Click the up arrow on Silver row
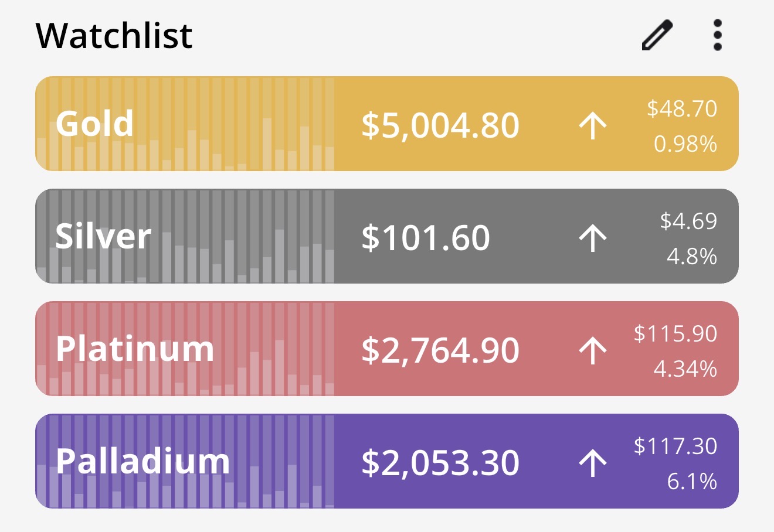 tap(593, 238)
